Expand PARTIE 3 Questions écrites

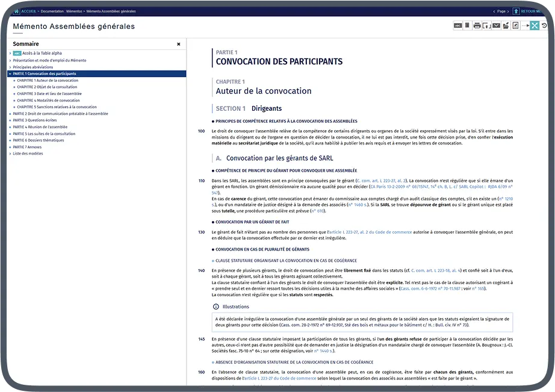[10, 120]
